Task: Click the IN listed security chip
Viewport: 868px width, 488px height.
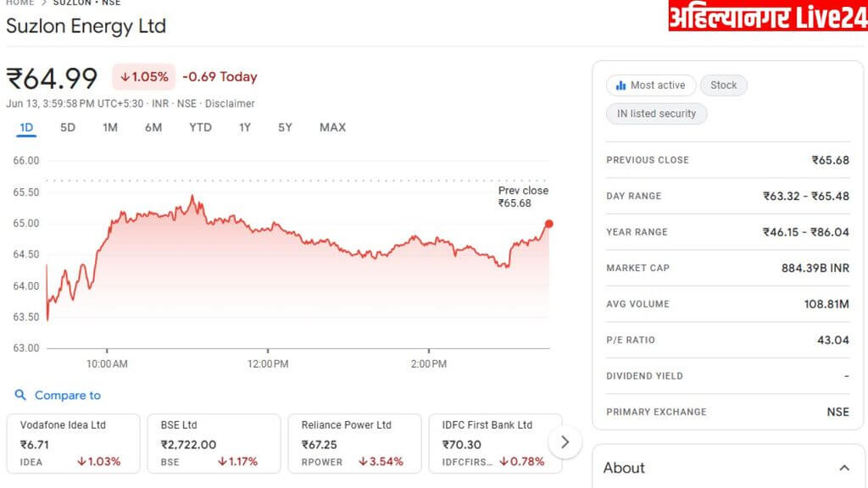Action: coord(656,114)
